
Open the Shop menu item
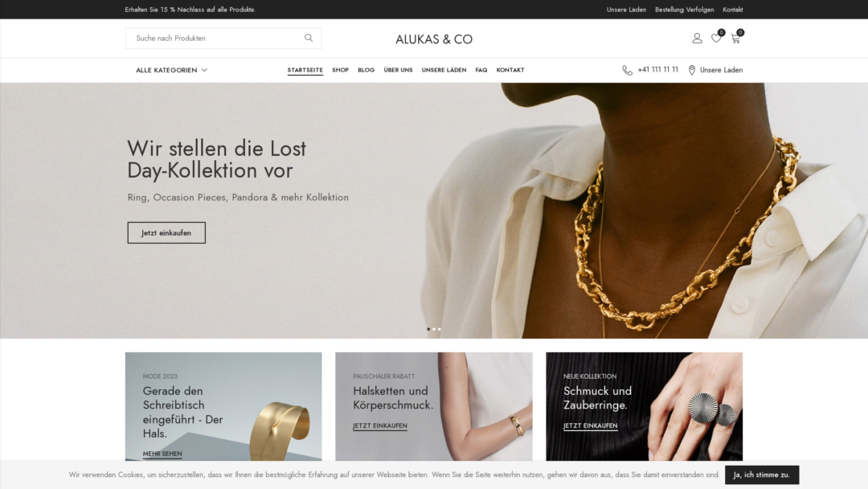[x=341, y=70]
